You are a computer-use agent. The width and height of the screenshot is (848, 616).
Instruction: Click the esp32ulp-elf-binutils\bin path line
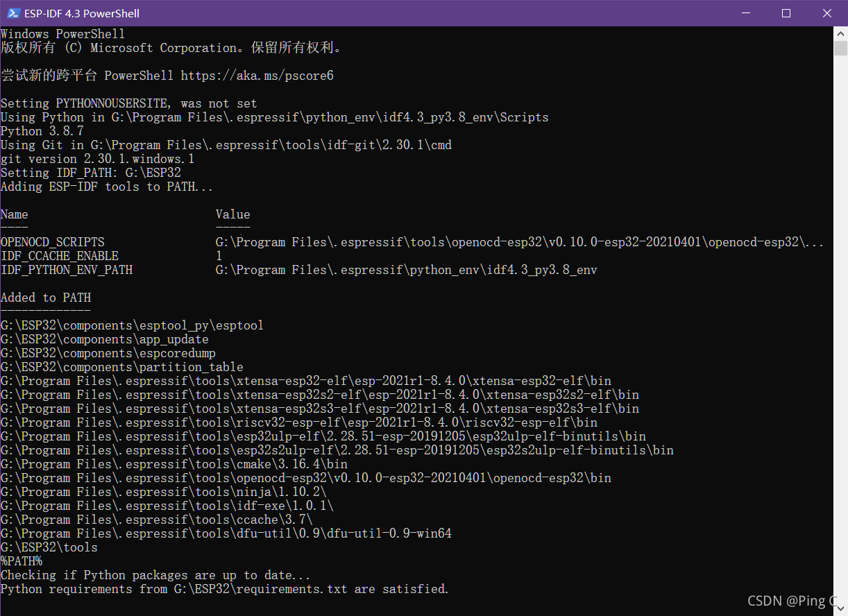323,436
